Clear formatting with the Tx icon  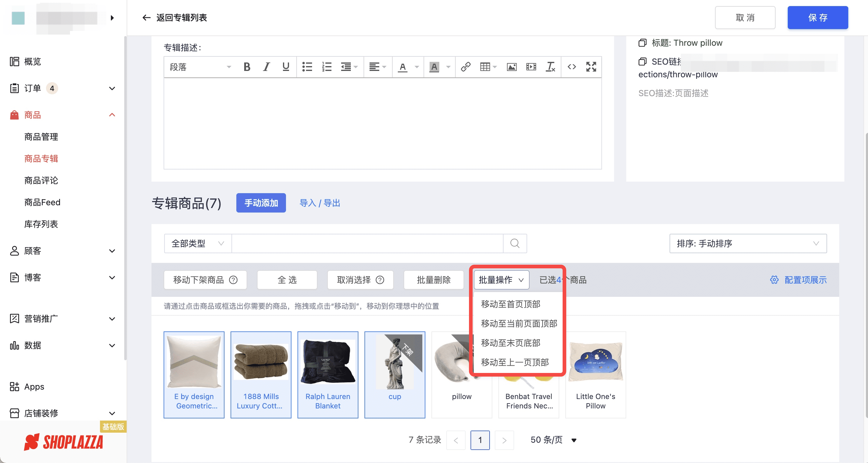coord(550,67)
